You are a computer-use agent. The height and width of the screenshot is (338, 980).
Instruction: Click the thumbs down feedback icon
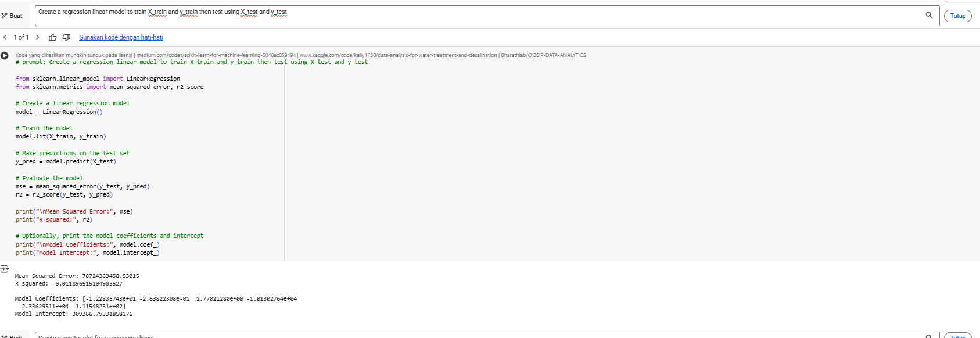(67, 37)
